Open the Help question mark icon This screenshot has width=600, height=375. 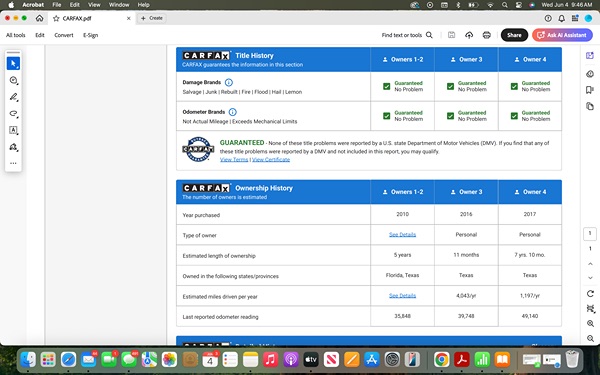click(548, 18)
